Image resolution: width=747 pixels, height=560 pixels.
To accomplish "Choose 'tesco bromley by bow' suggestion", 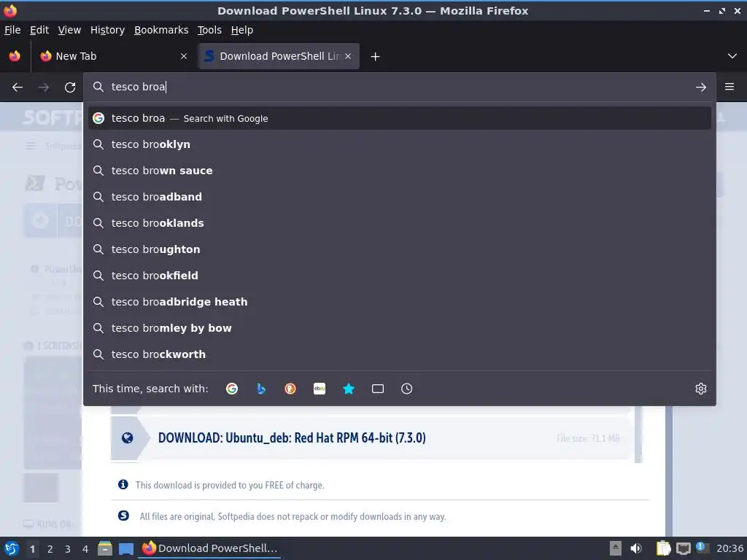I will coord(400,327).
